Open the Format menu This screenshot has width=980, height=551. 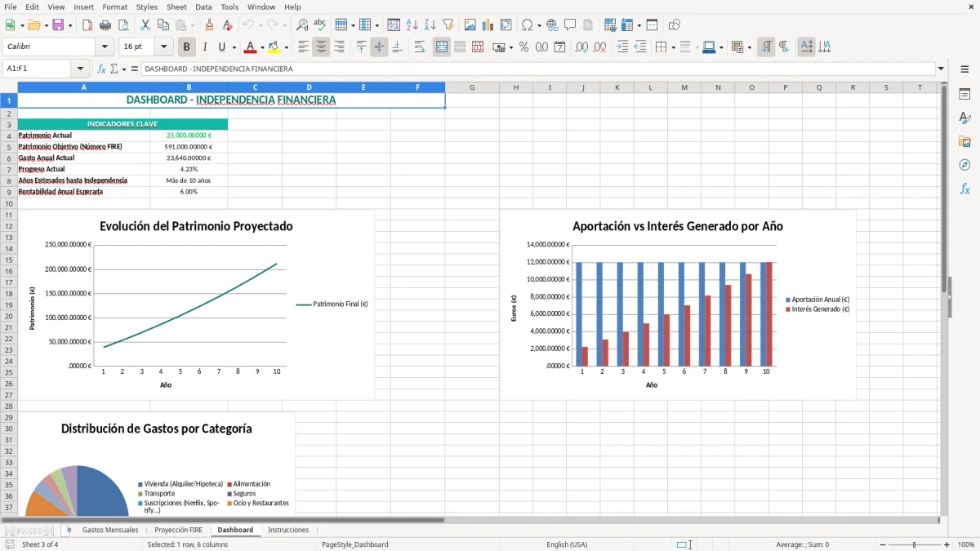click(115, 7)
